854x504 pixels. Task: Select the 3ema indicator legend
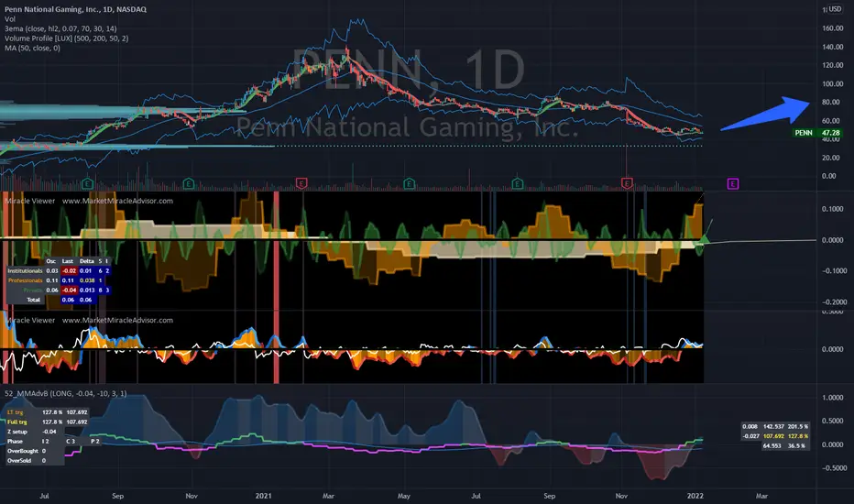60,29
